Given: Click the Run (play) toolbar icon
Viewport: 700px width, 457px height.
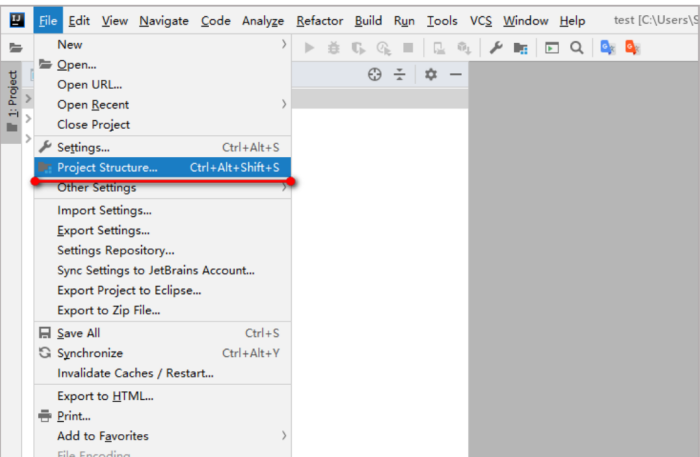Looking at the screenshot, I should 309,47.
